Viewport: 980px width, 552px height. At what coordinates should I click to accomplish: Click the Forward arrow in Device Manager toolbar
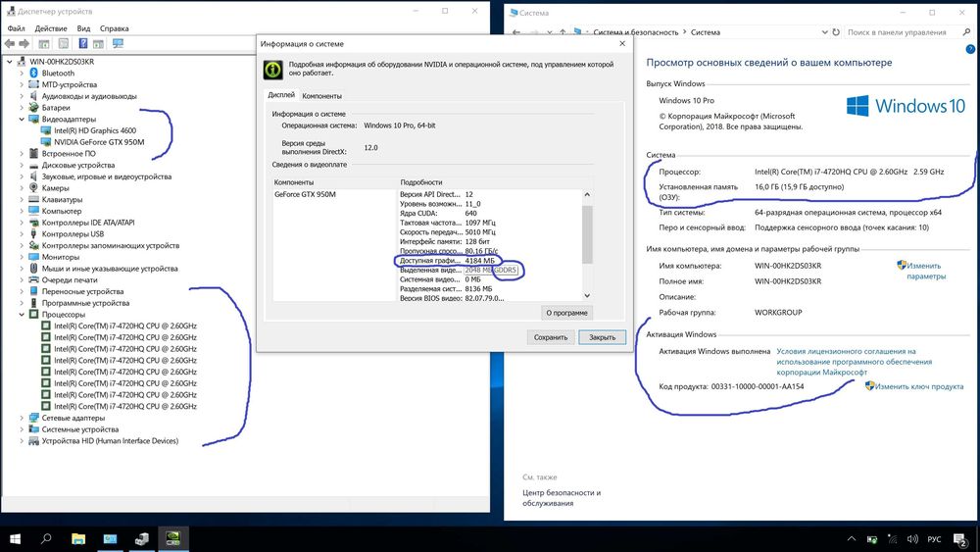pos(24,44)
